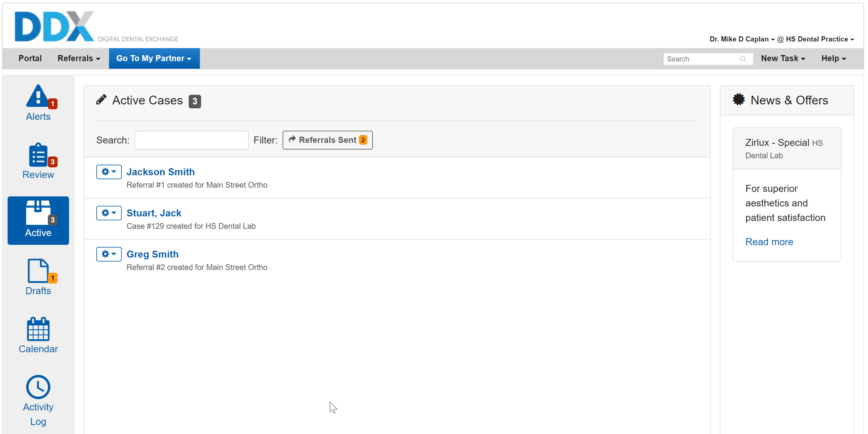Click the Alerts red badge showing 1

pyautogui.click(x=52, y=104)
